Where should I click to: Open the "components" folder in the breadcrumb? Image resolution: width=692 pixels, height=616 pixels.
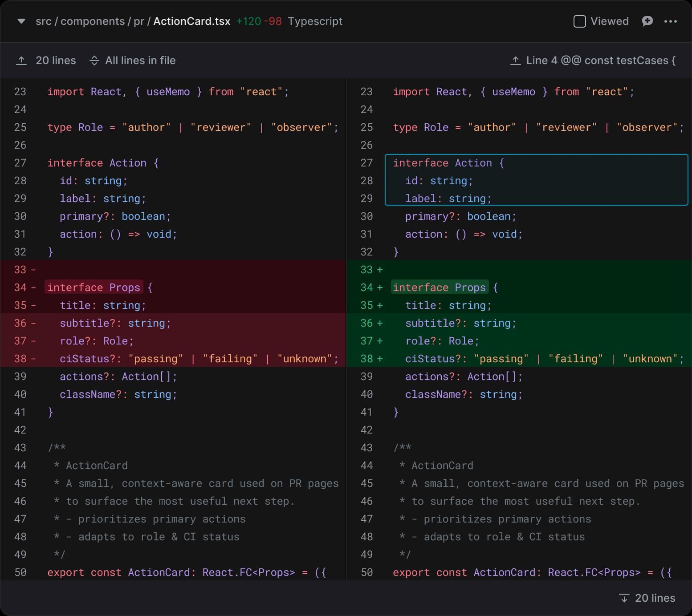[92, 21]
